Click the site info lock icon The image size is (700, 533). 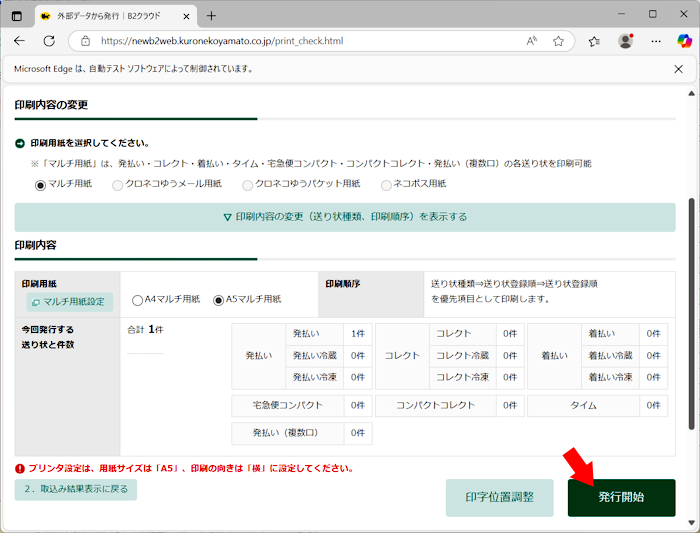(85, 41)
